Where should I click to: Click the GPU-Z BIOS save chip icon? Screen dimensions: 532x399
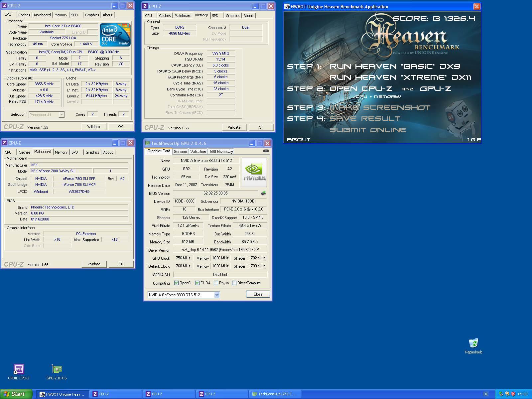point(263,193)
